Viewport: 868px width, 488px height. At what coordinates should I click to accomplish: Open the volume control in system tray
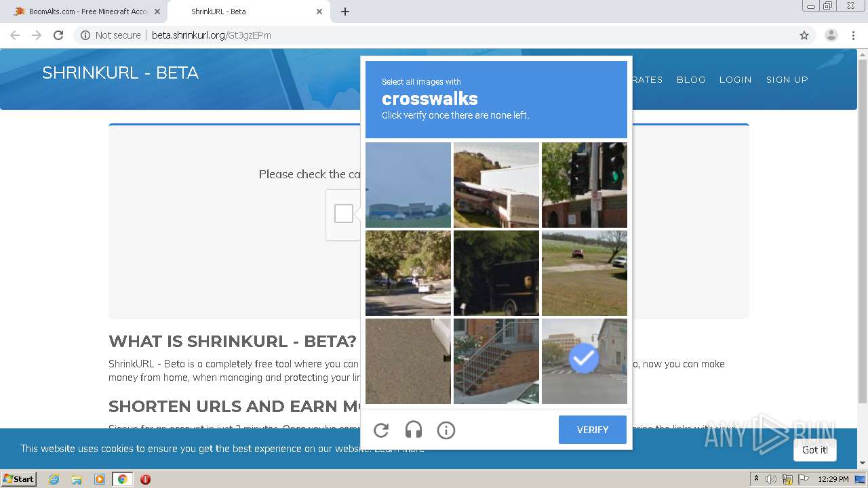(771, 479)
